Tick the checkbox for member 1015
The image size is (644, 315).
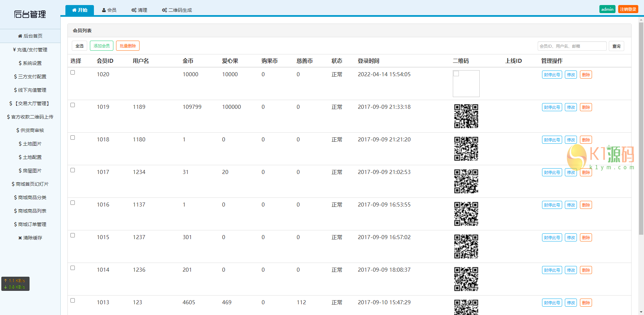[72, 235]
